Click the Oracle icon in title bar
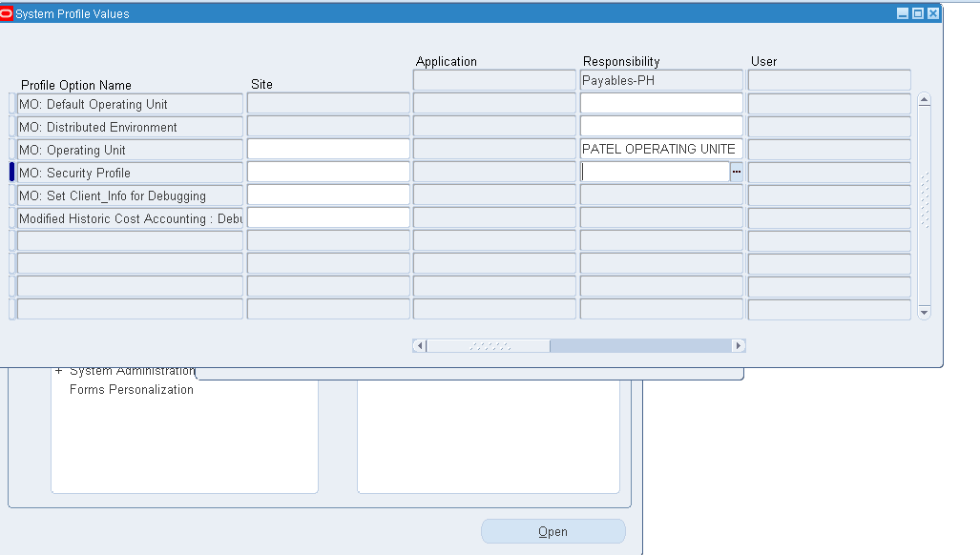 tap(7, 13)
